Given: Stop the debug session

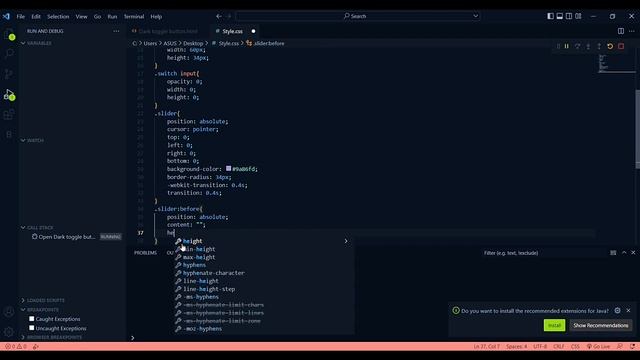Looking at the screenshot, I should pyautogui.click(x=621, y=47).
